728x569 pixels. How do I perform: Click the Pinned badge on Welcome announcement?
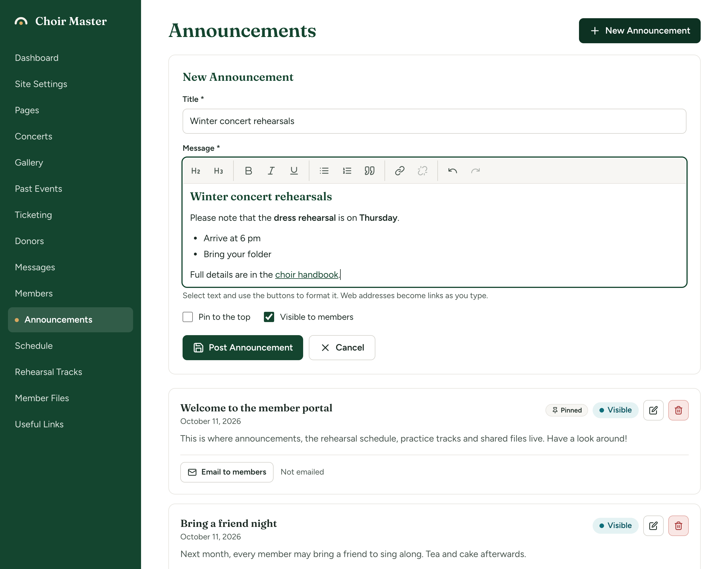tap(566, 410)
